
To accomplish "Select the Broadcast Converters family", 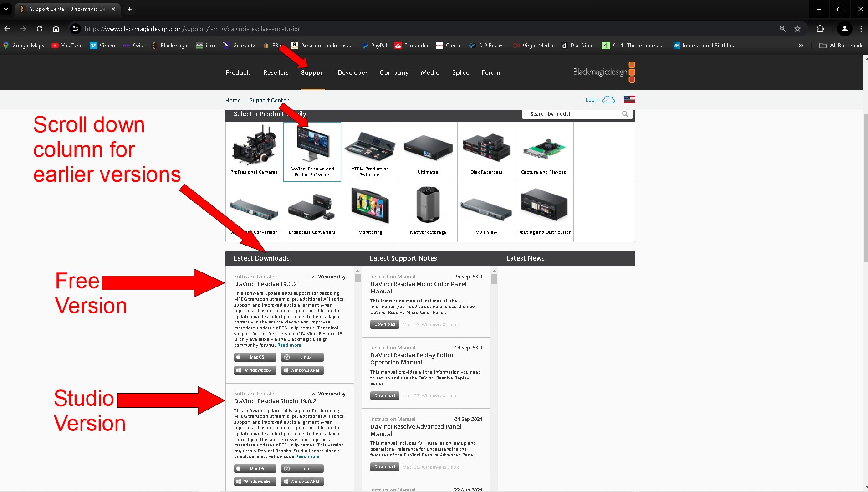I will coord(312,212).
